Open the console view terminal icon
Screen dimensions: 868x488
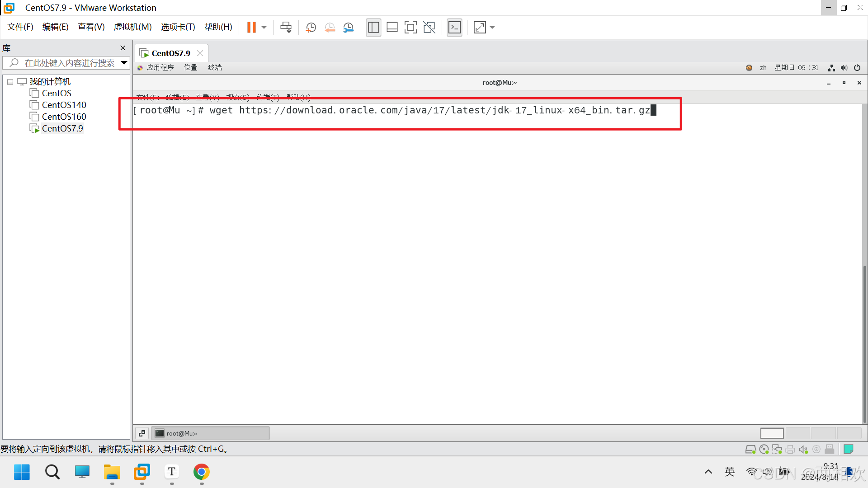454,28
